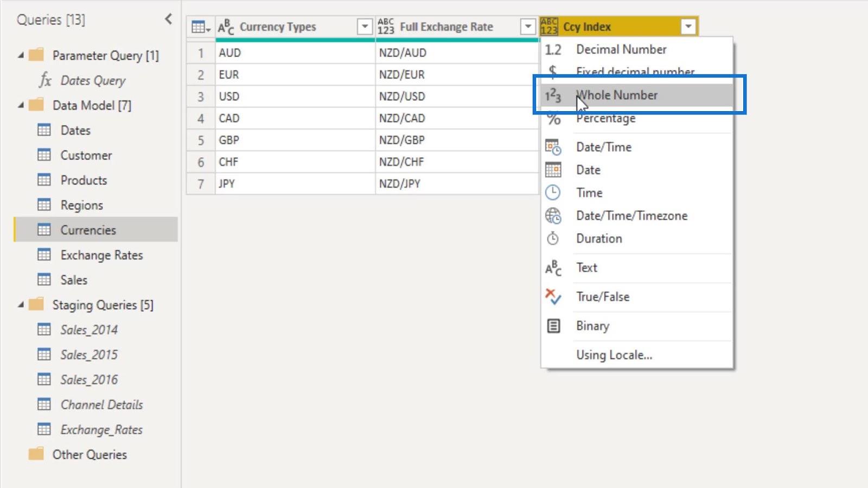
Task: Open the Full Exchange Rate filter dropdown
Action: [x=527, y=27]
